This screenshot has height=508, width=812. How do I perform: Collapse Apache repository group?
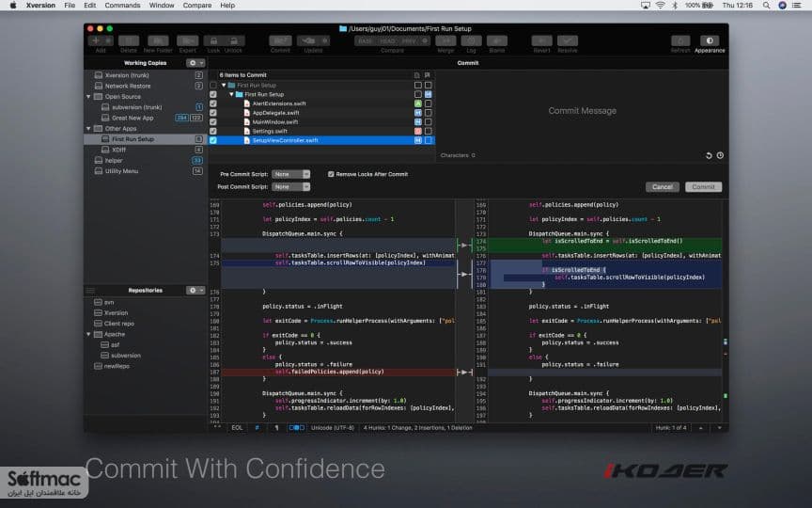88,334
